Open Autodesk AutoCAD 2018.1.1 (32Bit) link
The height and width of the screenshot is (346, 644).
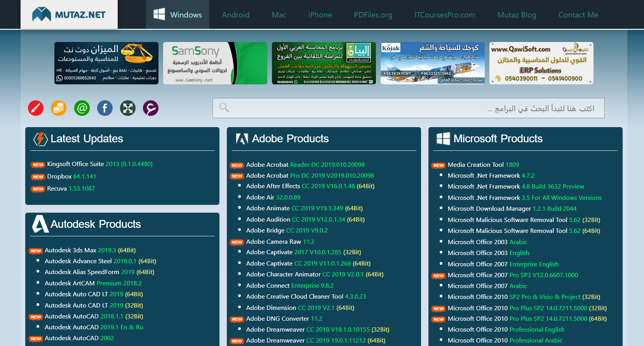[x=94, y=316]
